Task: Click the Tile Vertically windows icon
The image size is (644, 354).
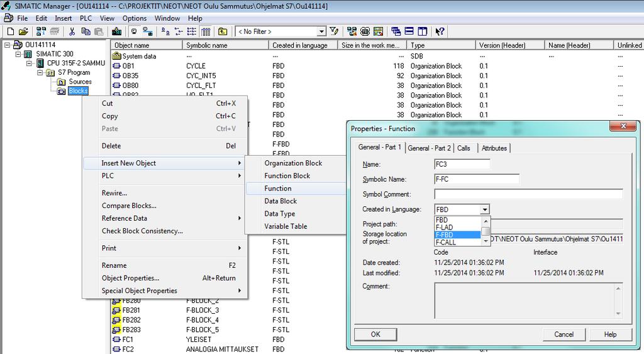Action: click(422, 31)
